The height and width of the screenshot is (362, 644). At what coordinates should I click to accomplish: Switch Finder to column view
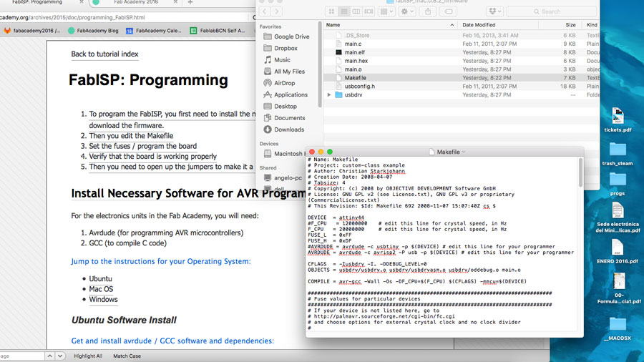pyautogui.click(x=356, y=11)
